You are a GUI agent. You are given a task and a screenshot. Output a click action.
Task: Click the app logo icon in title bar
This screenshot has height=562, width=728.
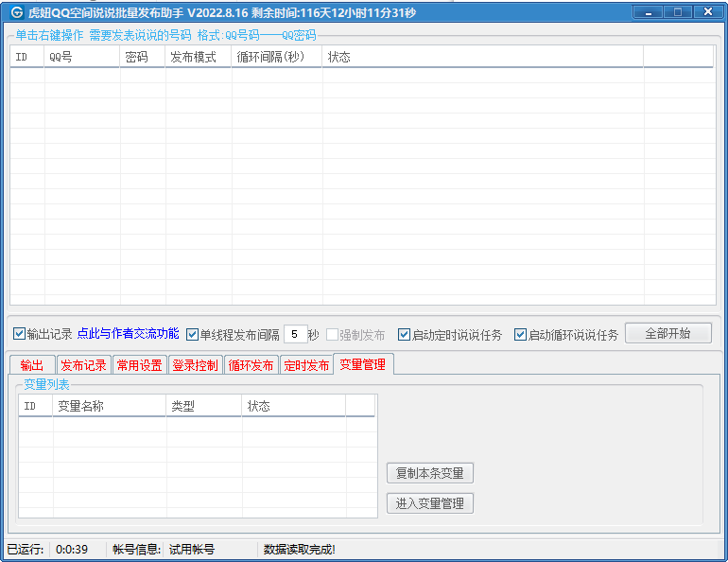pos(17,12)
